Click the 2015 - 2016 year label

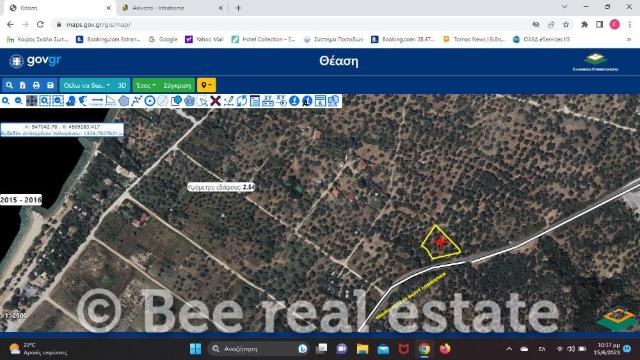click(20, 200)
